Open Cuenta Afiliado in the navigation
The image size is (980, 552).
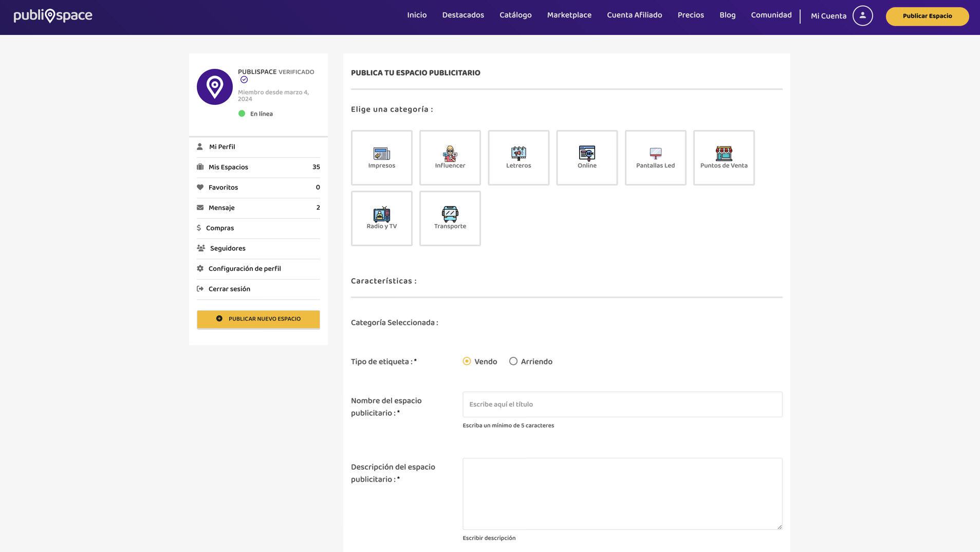click(634, 15)
